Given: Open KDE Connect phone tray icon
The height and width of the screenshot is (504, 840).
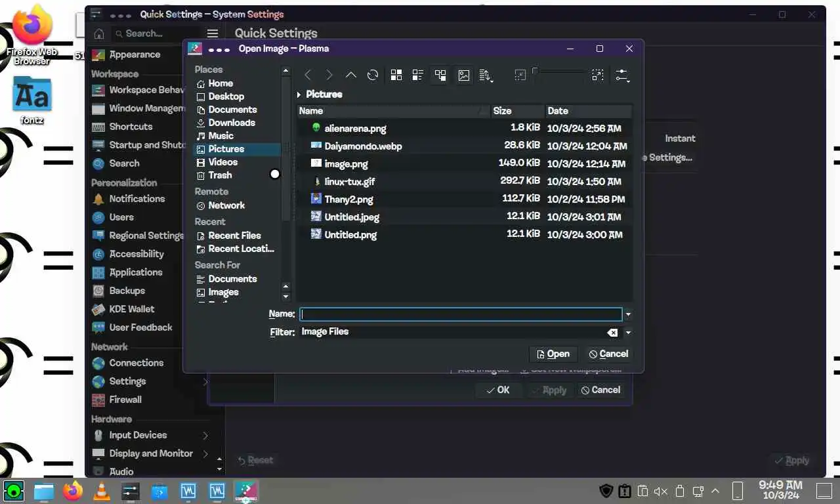Looking at the screenshot, I should point(738,491).
